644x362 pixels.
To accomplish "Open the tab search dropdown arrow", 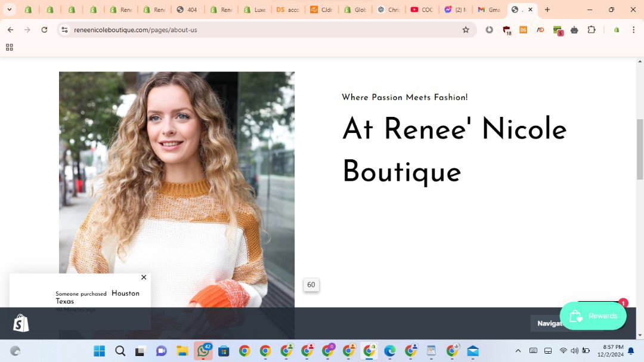I will point(9,10).
